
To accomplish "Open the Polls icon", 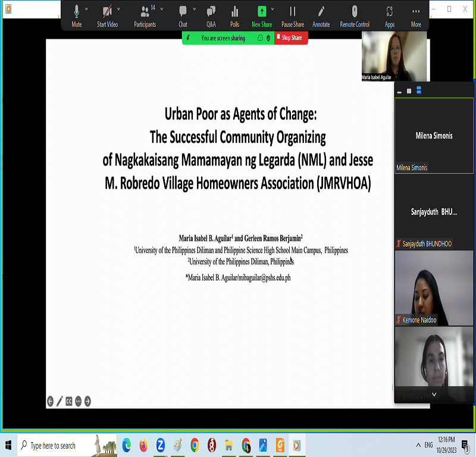I will pos(234,12).
